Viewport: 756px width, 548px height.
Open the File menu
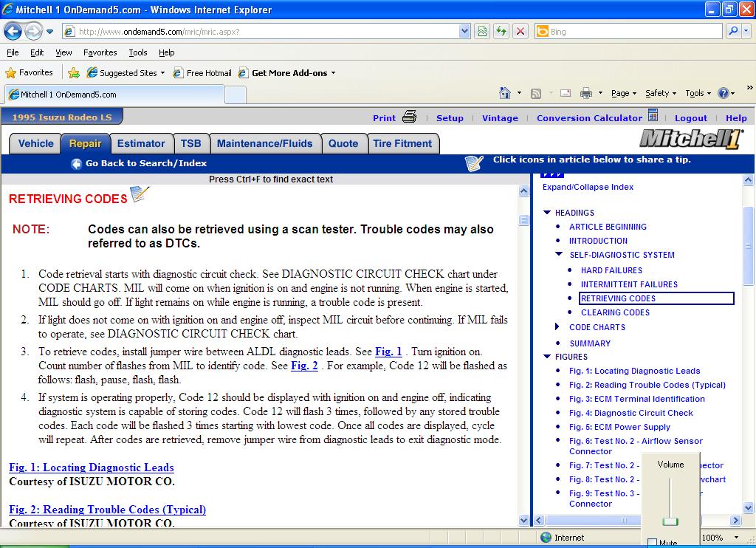point(13,52)
